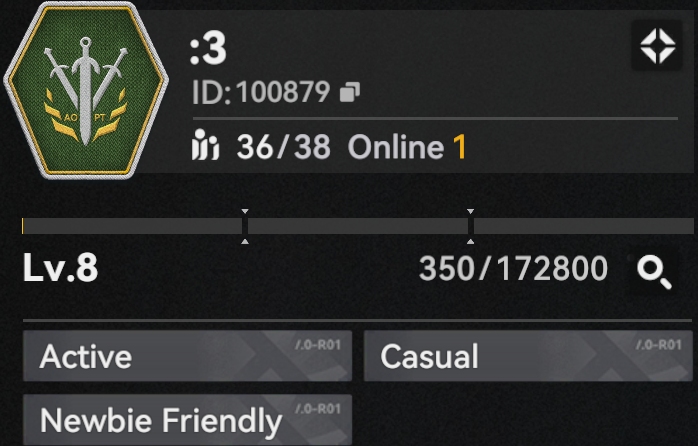Click the ID number 100879

point(283,92)
